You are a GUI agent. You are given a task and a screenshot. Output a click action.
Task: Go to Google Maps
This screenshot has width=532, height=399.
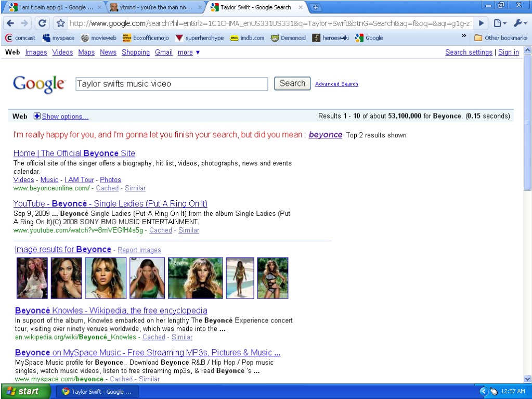coord(86,52)
